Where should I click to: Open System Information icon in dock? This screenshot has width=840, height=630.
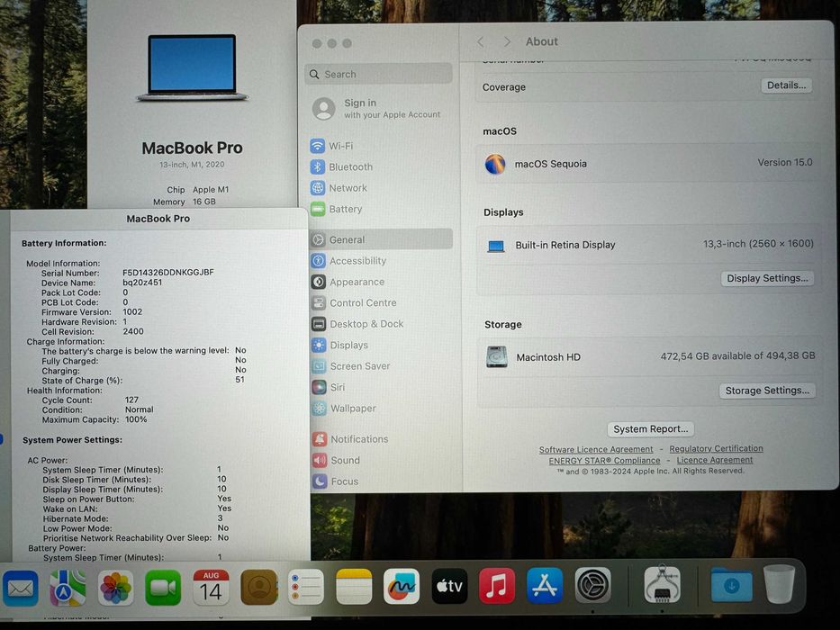662,584
